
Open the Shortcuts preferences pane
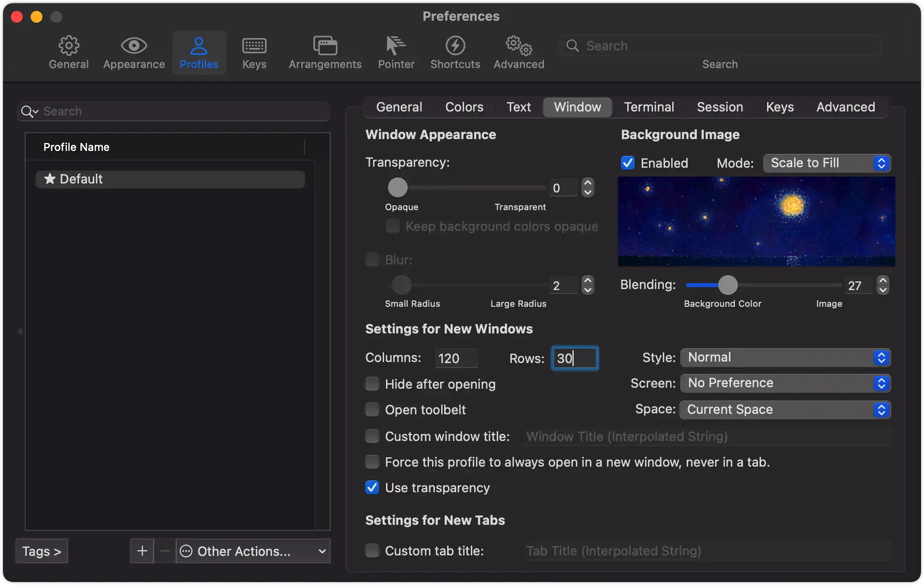coord(455,53)
